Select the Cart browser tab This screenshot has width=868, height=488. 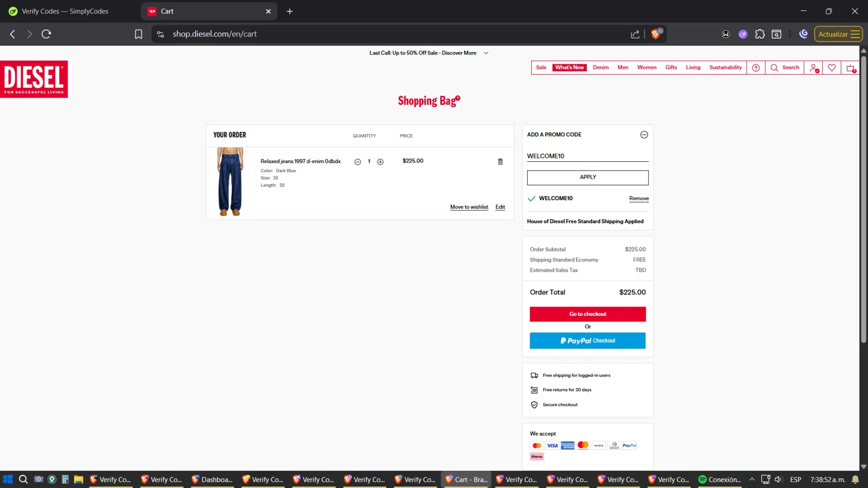pos(208,11)
